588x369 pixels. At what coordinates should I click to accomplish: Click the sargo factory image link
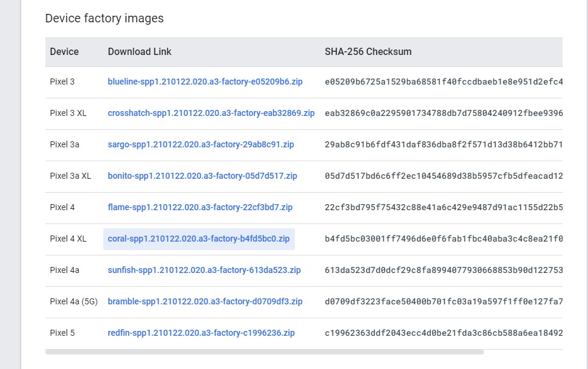coord(201,144)
